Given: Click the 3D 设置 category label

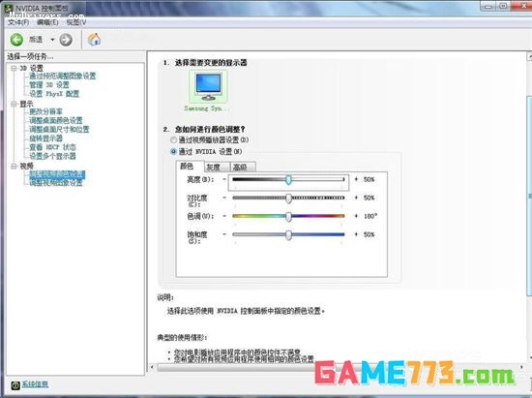Looking at the screenshot, I should click(x=31, y=68).
